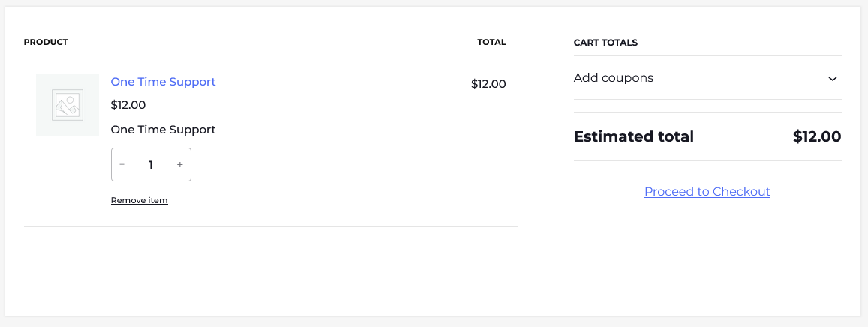868x327 pixels.
Task: Remove item from the cart
Action: pos(139,200)
